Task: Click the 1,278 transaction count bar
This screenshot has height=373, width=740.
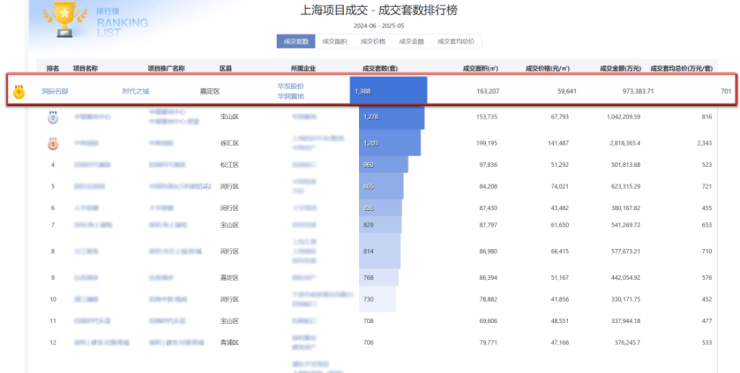Action: [392, 117]
